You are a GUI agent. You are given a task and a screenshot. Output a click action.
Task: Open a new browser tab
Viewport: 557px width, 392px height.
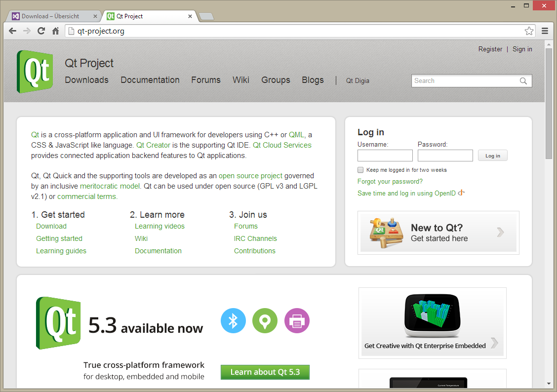click(x=206, y=16)
